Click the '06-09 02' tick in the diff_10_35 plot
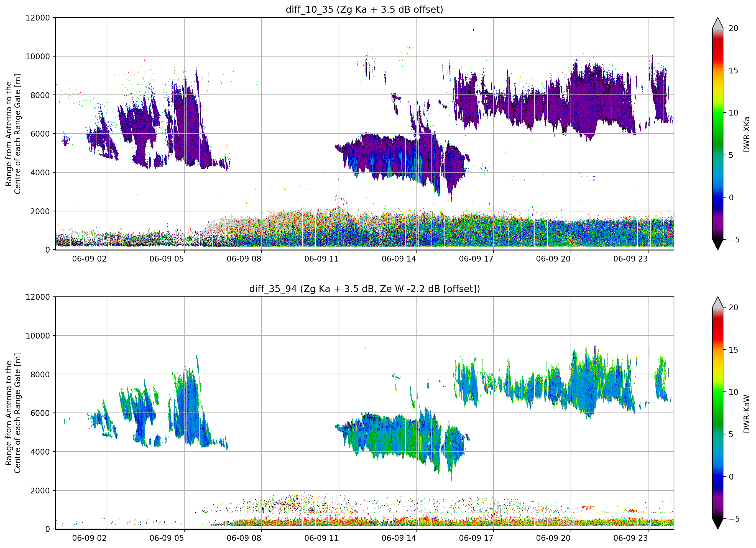Viewport: 756px width, 548px height. tap(89, 259)
